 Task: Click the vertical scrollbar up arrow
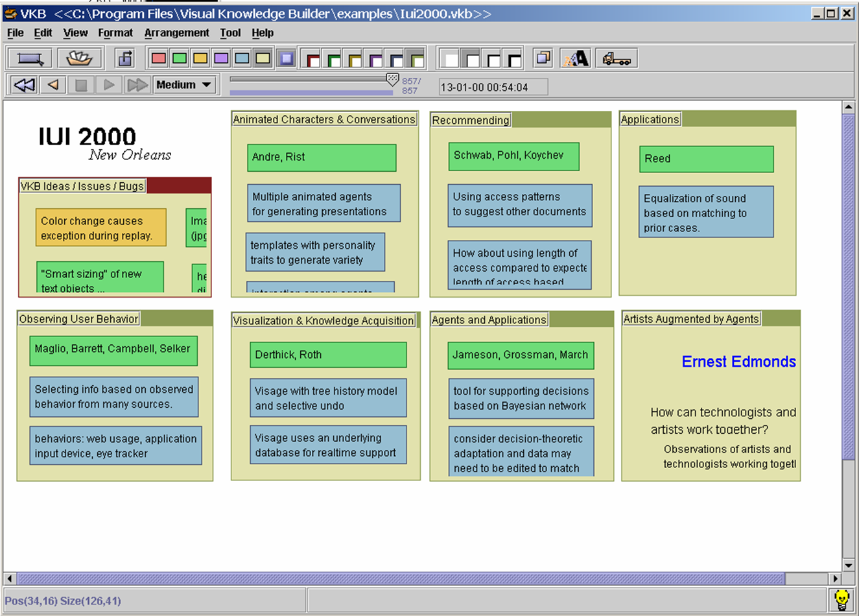(848, 108)
